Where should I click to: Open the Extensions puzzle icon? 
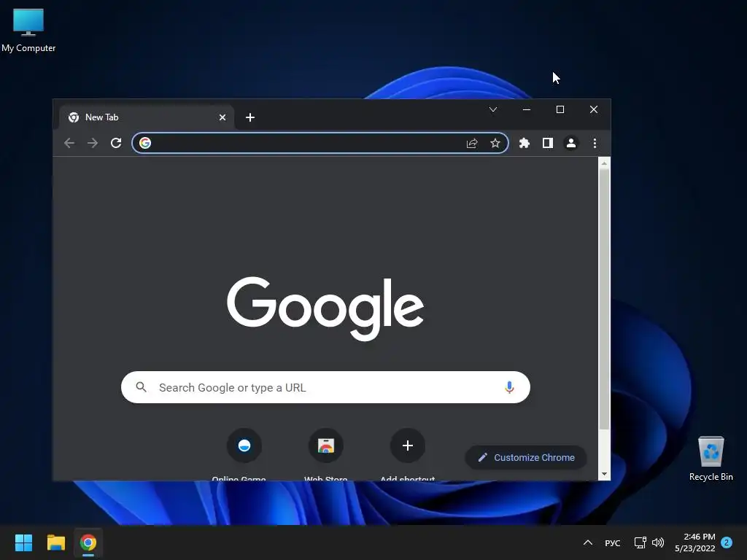[524, 143]
